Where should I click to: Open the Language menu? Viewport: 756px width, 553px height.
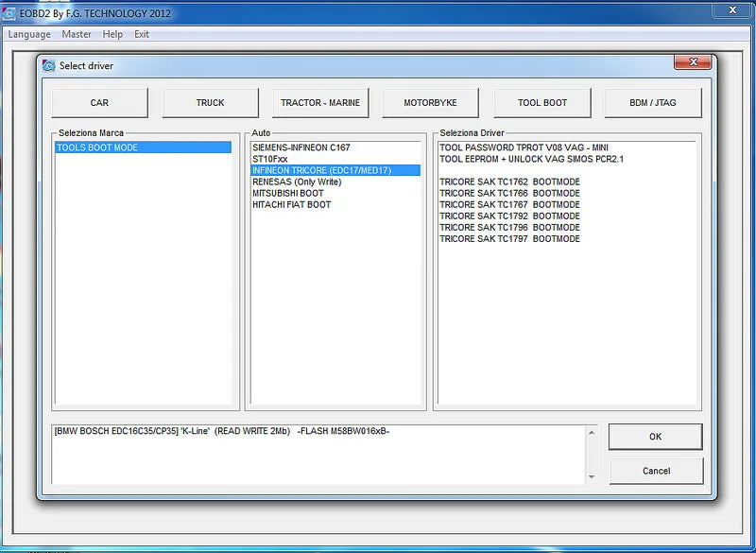point(29,34)
